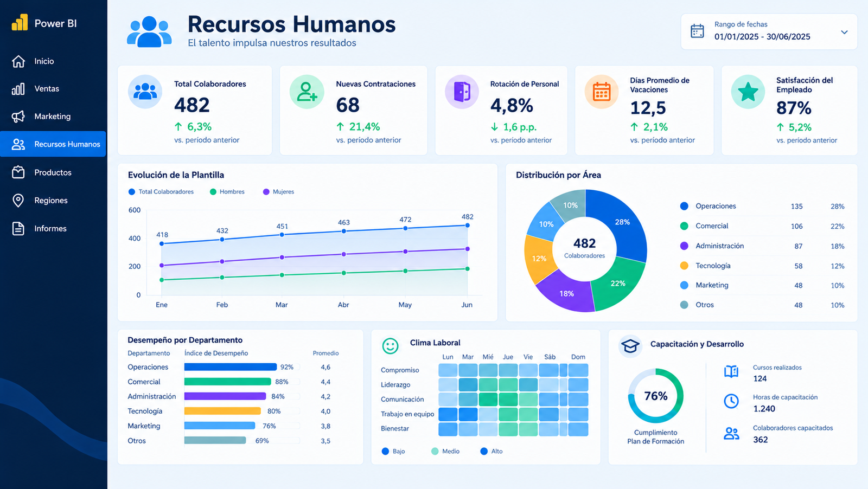Click the Colaboradores capacitados people icon

click(x=731, y=433)
